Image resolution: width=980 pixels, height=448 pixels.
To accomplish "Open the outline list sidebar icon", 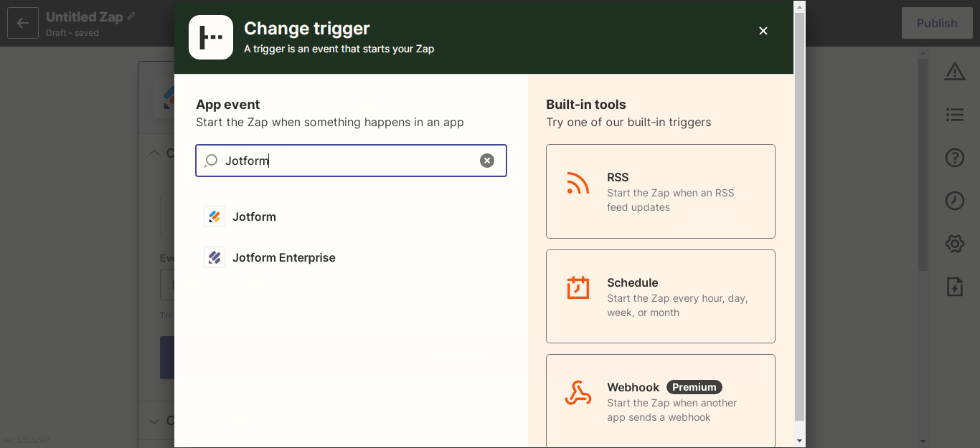I will click(954, 115).
